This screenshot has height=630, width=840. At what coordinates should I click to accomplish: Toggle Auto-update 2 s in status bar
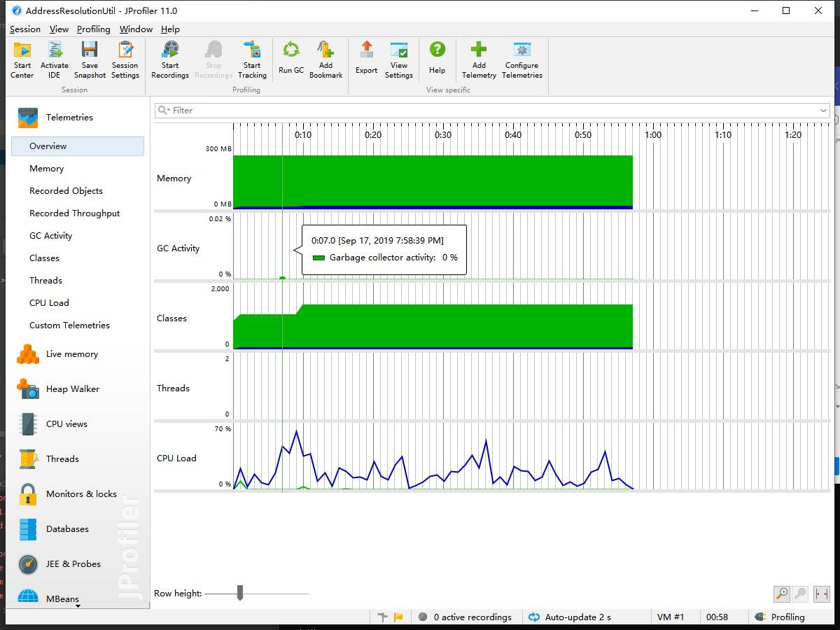[569, 617]
